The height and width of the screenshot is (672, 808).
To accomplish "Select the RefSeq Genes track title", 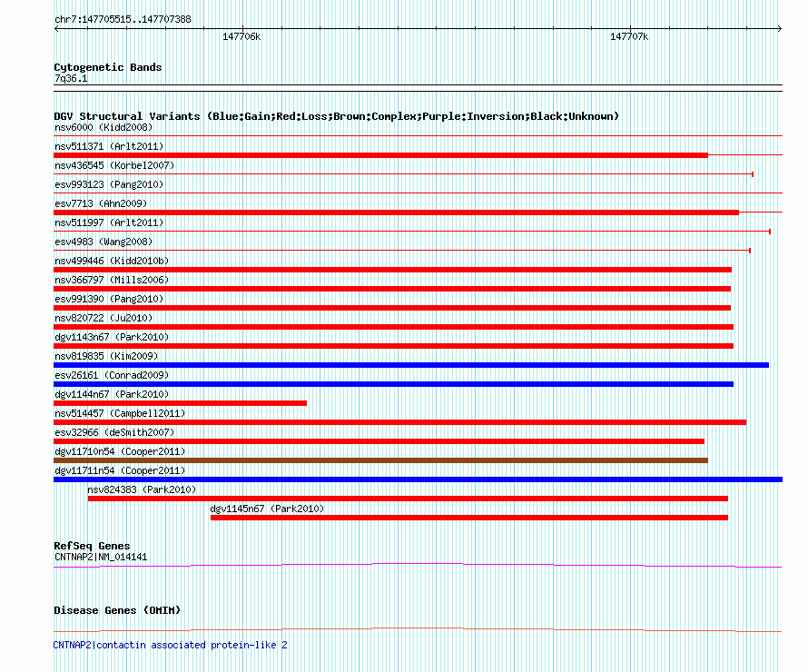I will [92, 546].
